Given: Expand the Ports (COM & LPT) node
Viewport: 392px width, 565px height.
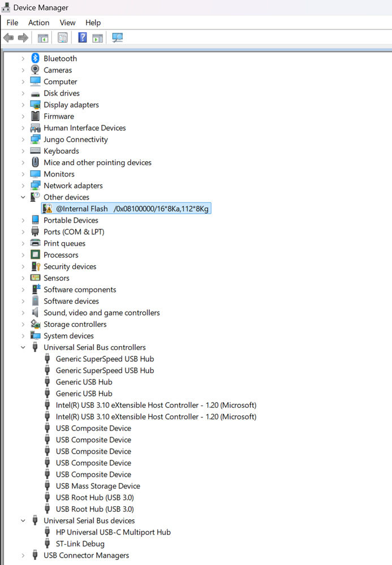Looking at the screenshot, I should click(23, 232).
